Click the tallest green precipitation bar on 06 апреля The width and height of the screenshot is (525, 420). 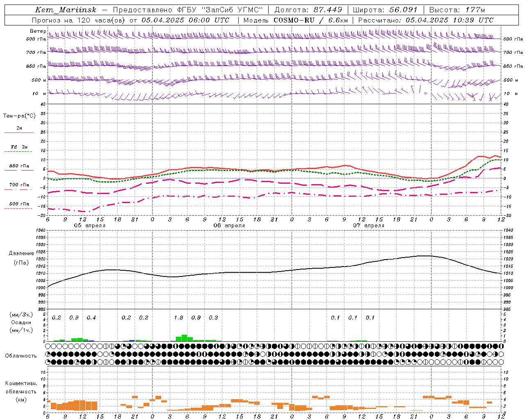[x=184, y=338]
